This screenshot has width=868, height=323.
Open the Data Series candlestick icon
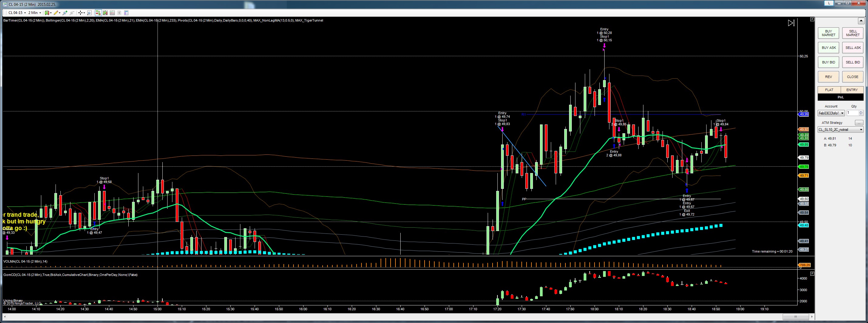[105, 13]
